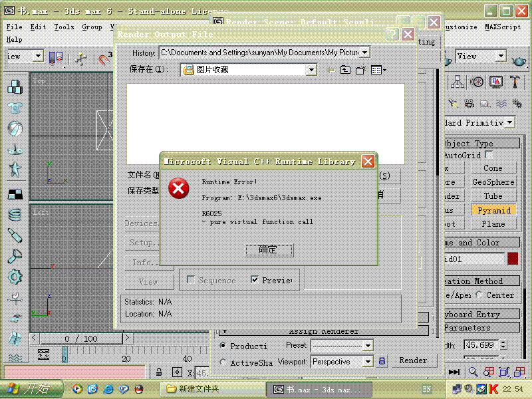Choose the Tube primitive button
Image resolution: width=532 pixels, height=399 pixels.
[x=493, y=196]
